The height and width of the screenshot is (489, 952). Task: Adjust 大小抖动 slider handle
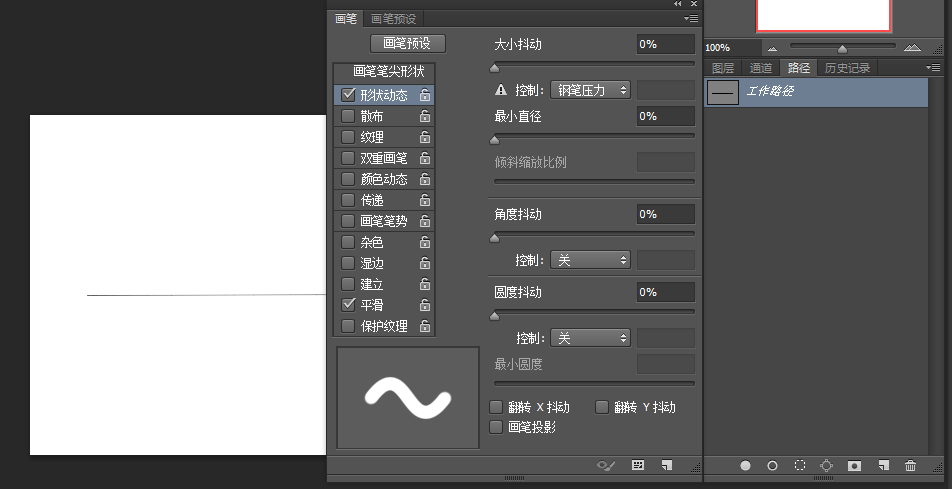coord(495,68)
